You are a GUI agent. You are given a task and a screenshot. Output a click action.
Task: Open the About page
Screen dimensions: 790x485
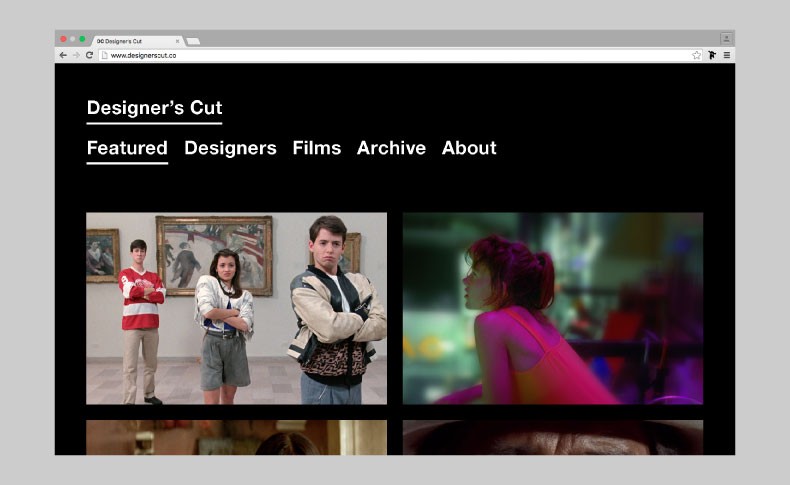click(x=469, y=148)
